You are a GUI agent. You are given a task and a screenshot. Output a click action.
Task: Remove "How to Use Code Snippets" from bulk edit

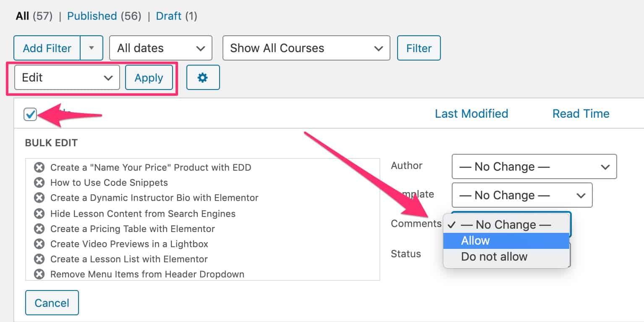39,183
